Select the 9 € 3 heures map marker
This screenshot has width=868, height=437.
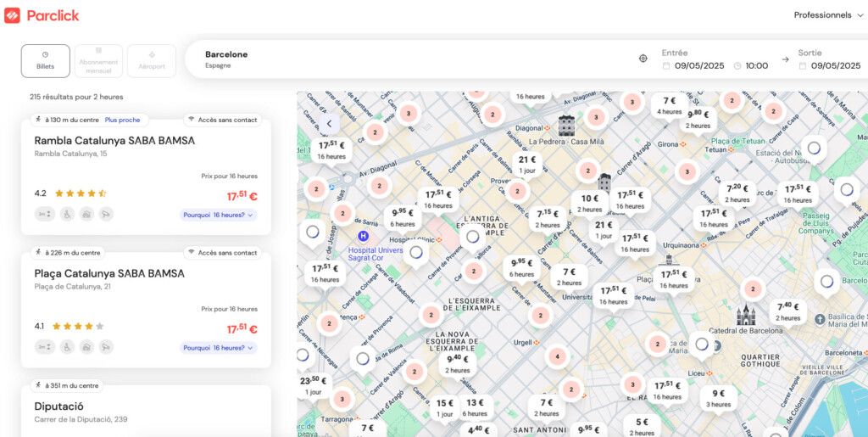(719, 398)
